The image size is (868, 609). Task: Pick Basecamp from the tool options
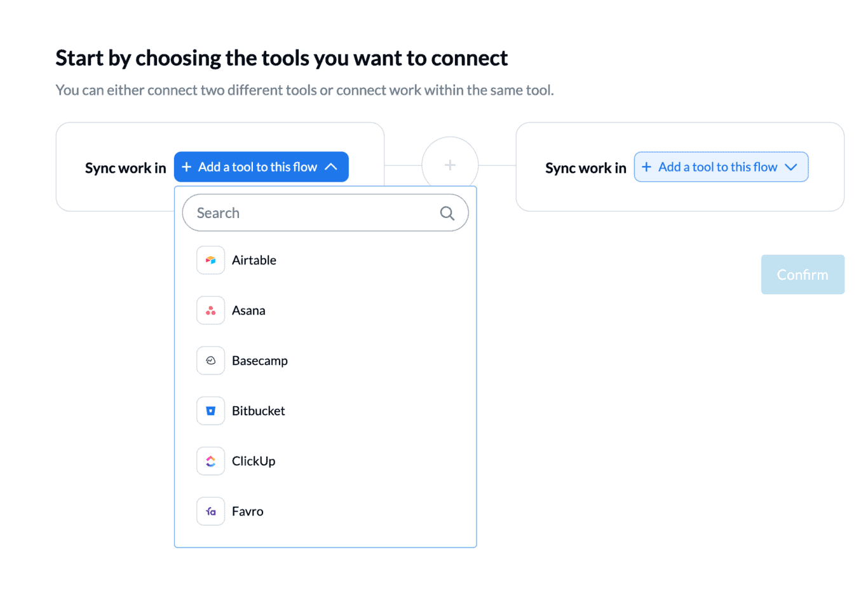325,360
